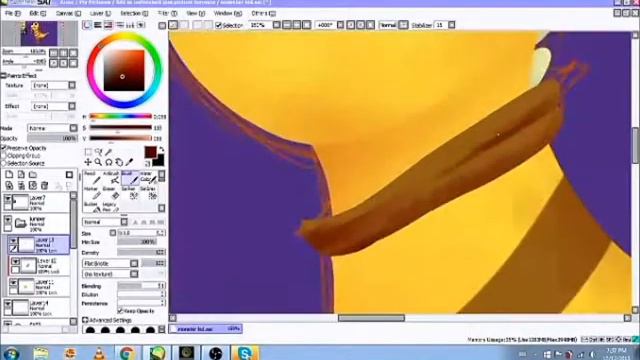The image size is (640, 360).
Task: Create a new normal layer
Action: [x=9, y=175]
